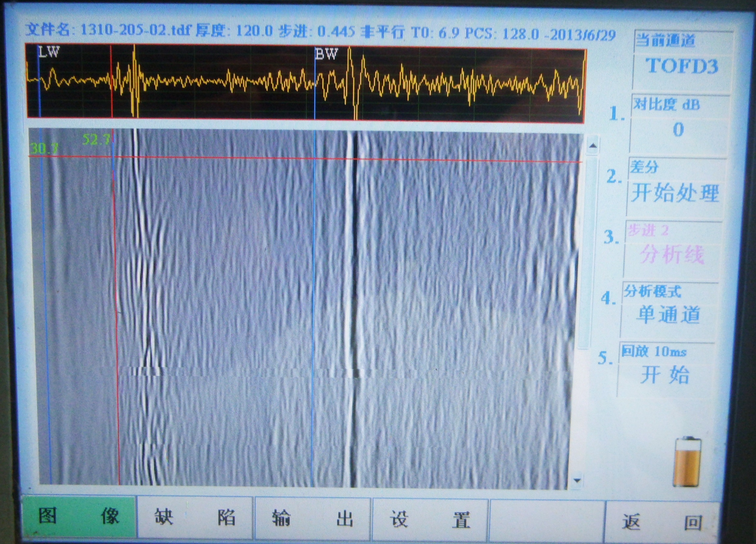Select the 分析线 analysis line option
This screenshot has width=756, height=544.
pos(672,255)
